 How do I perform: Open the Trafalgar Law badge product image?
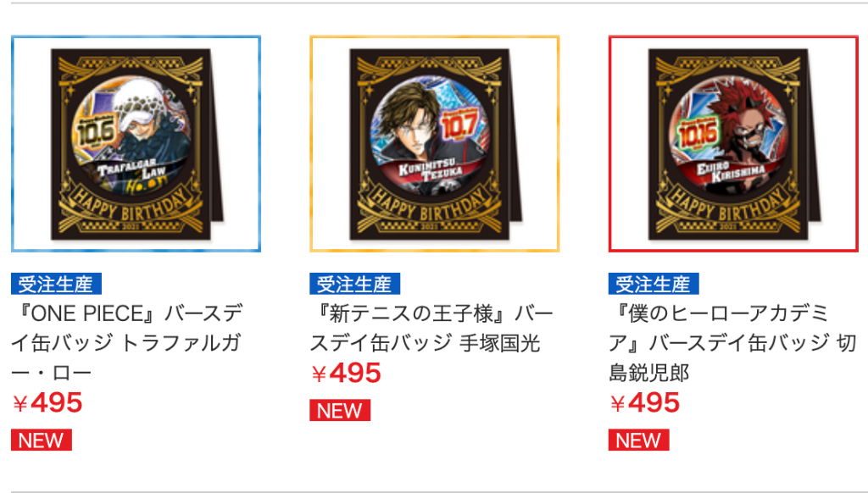(x=136, y=144)
